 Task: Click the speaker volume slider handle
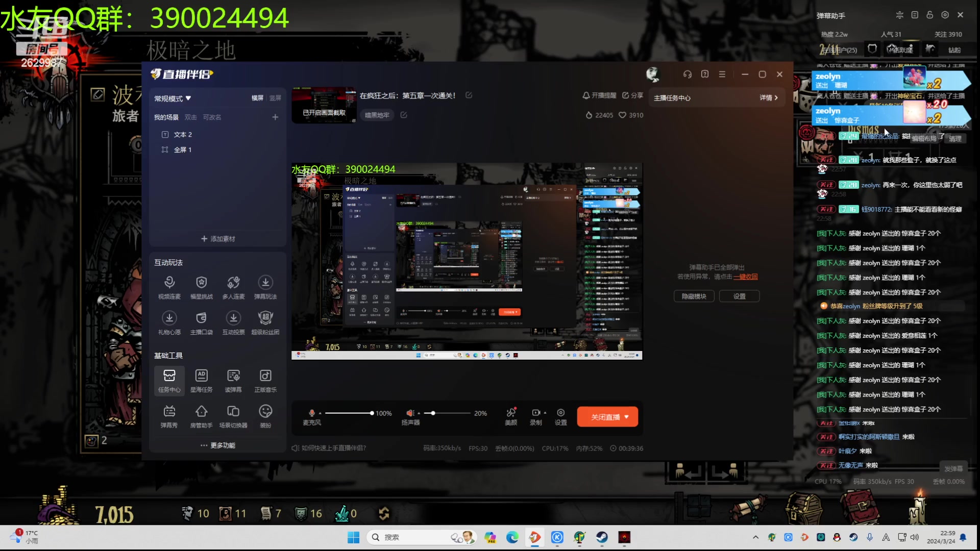pyautogui.click(x=433, y=413)
